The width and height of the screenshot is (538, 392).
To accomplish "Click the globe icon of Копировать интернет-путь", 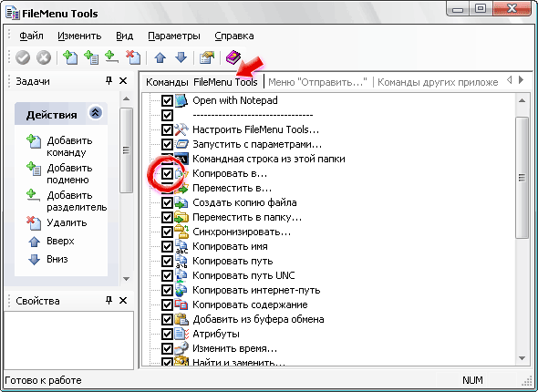I will [181, 290].
